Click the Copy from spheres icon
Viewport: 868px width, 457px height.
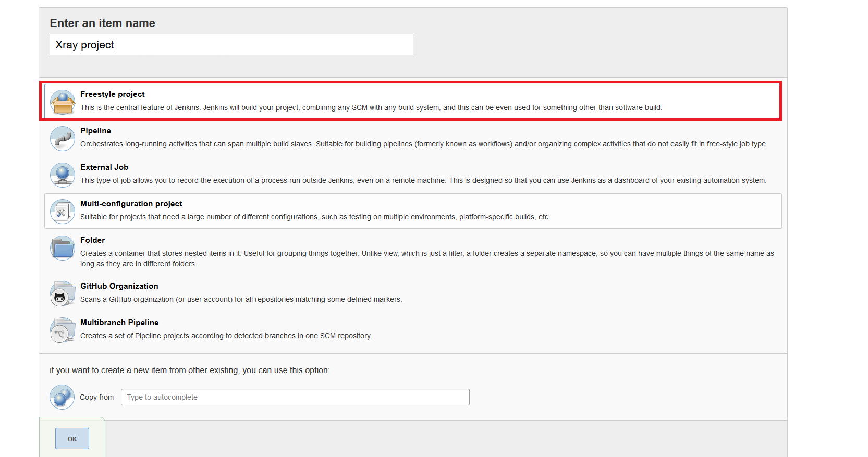(x=63, y=397)
